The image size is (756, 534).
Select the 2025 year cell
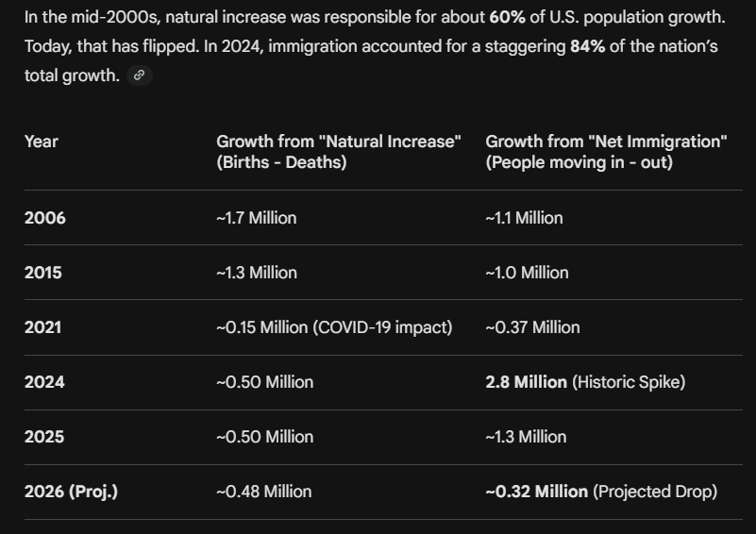pyautogui.click(x=44, y=437)
